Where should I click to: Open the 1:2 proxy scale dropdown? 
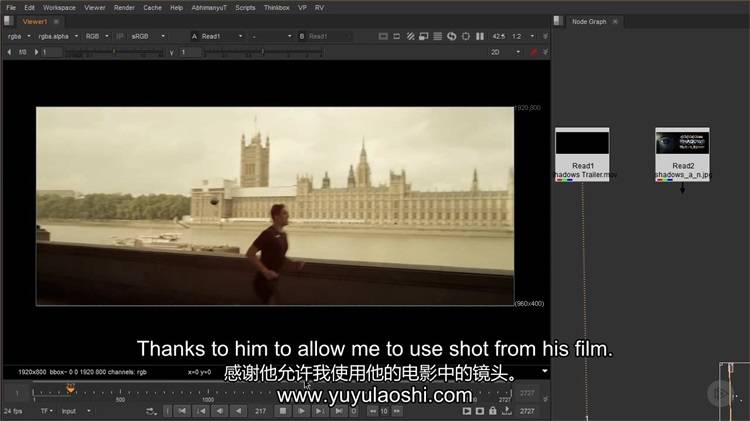523,36
